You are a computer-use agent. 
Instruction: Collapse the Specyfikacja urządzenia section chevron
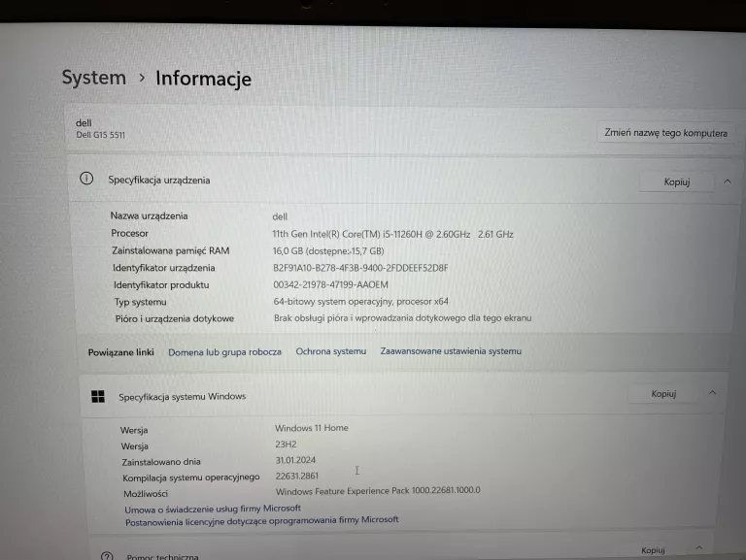click(x=728, y=181)
